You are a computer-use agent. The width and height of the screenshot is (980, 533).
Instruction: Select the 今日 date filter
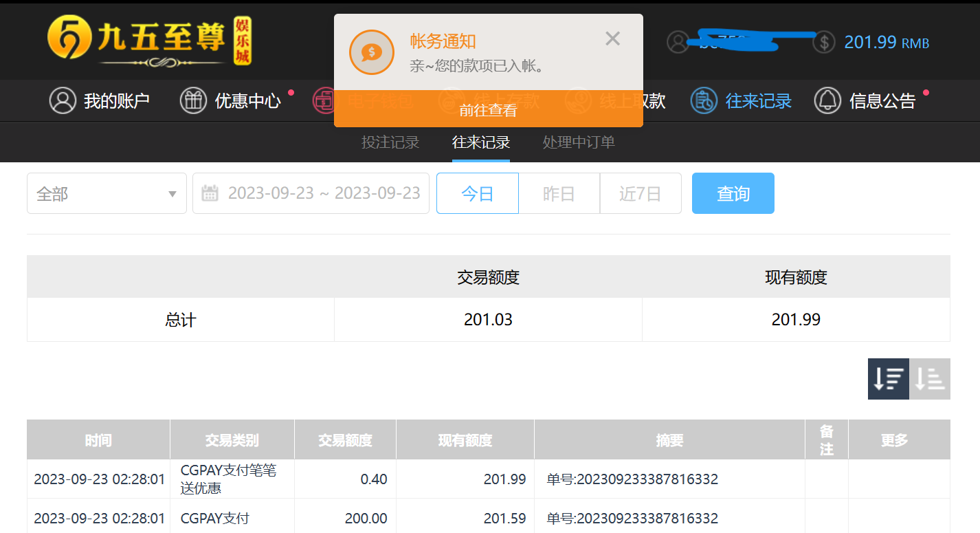478,193
